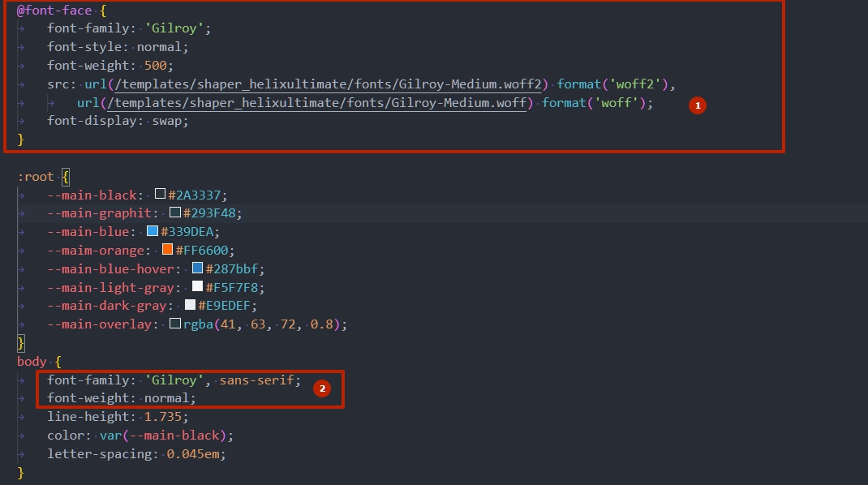Click the #E9EDEF color swatch

coord(190,306)
